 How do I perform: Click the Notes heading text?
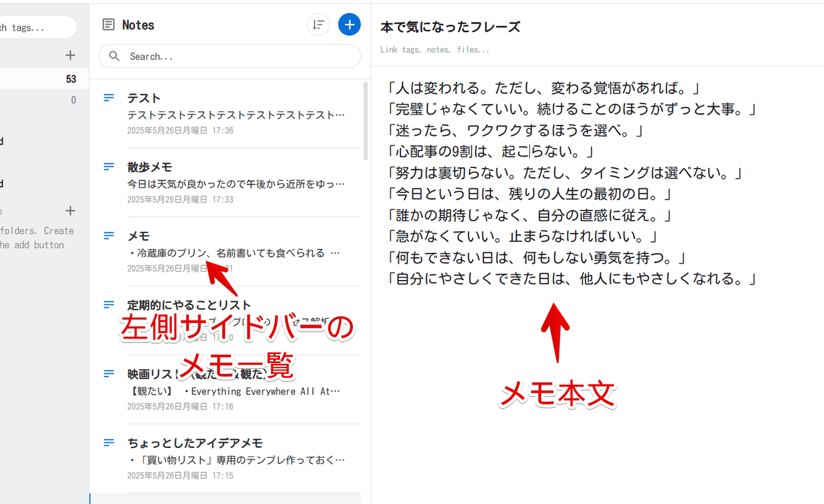point(138,25)
